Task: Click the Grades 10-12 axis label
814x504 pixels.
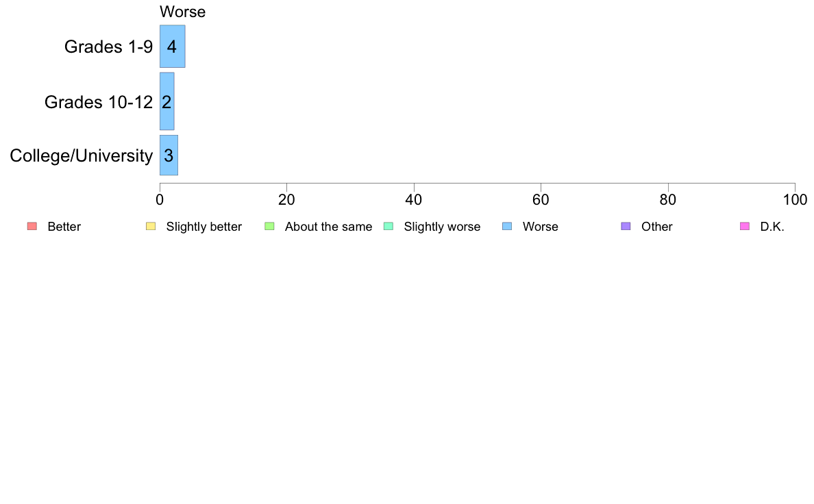Action: [x=99, y=102]
